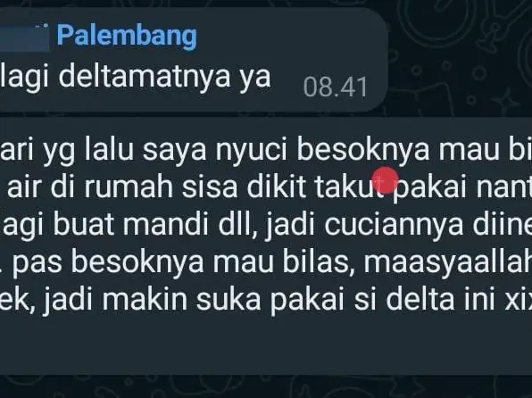Click the wallpaper strip below the long message
This screenshot has width=532, height=398.
[x=266, y=386]
